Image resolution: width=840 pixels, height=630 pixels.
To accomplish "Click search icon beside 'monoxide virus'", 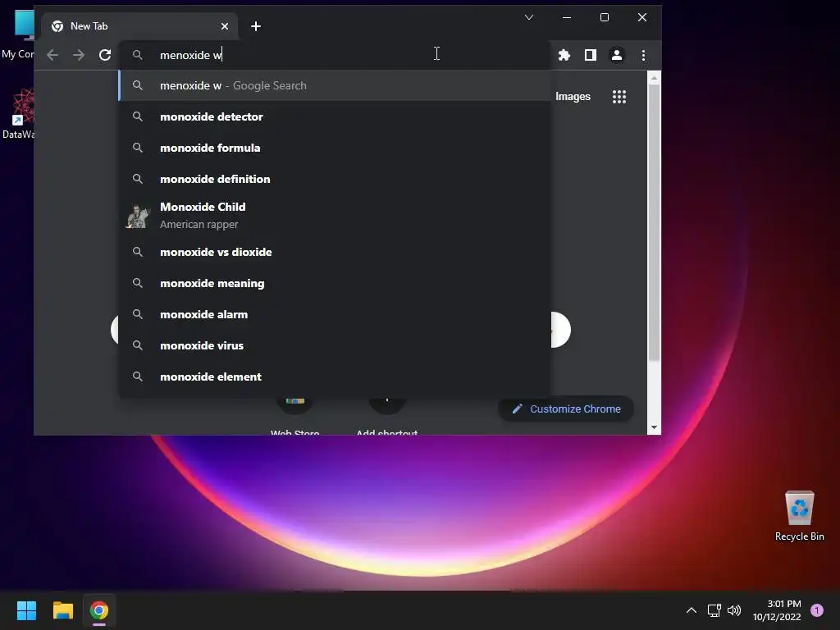I will [x=138, y=345].
